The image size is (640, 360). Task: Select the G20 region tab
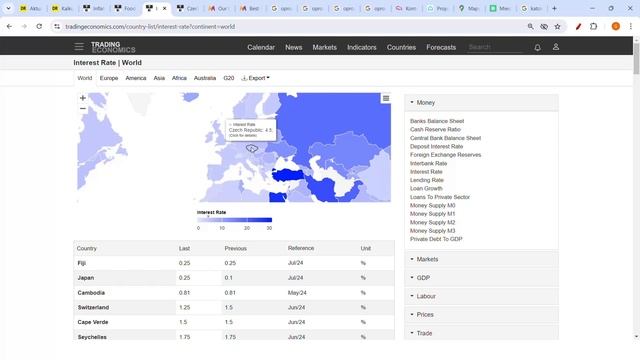click(x=229, y=78)
